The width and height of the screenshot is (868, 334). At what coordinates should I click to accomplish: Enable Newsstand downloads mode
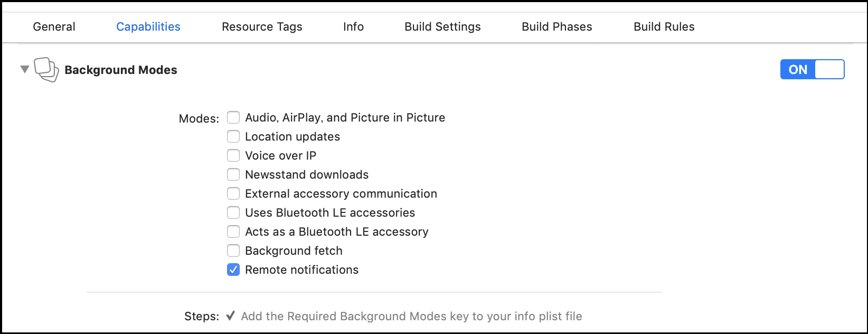point(233,174)
